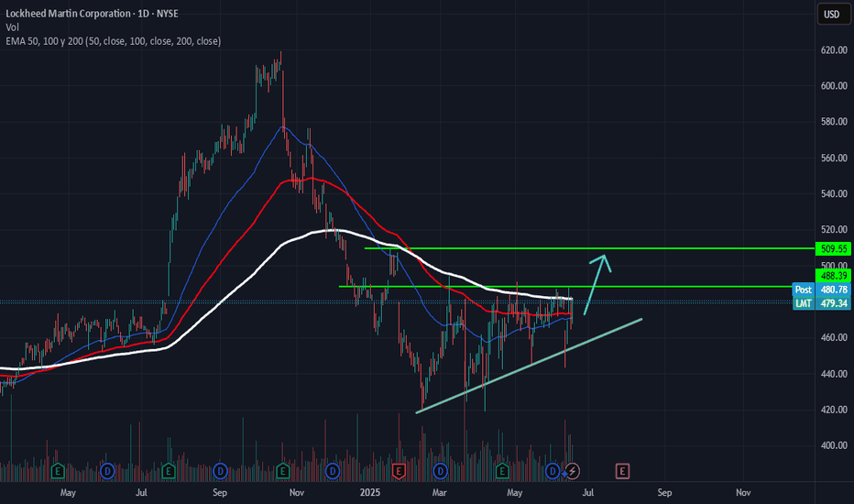This screenshot has height=504, width=854.
Task: Click the 460.00 price axis label
Action: coord(834,338)
